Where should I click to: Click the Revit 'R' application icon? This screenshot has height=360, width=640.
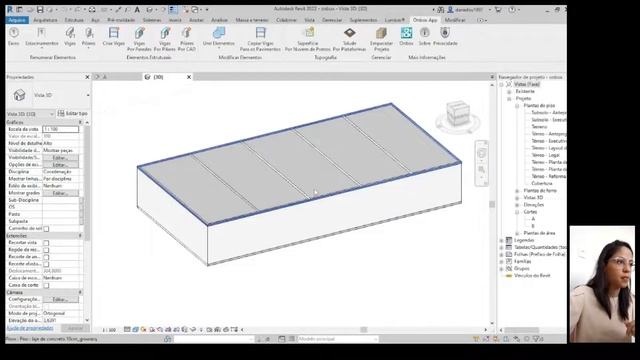point(10,9)
